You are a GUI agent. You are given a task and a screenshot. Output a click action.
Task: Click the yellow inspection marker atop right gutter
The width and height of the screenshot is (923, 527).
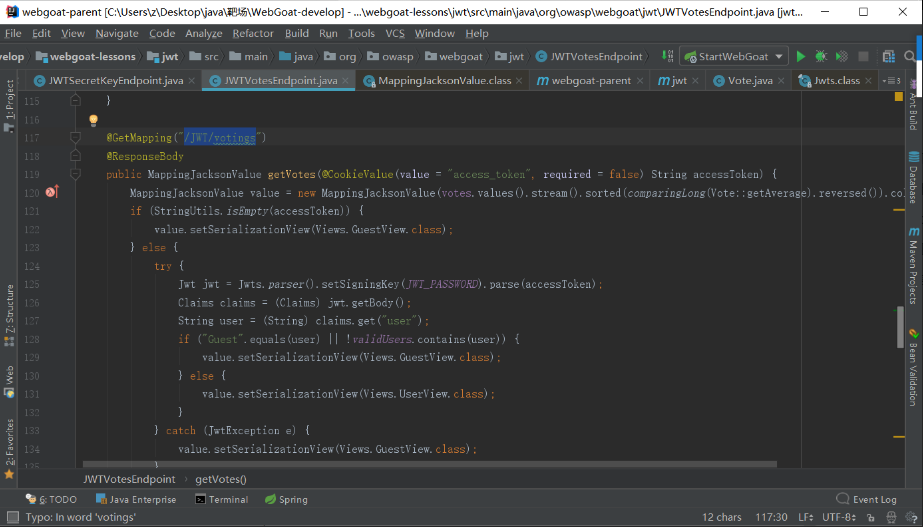tap(899, 97)
